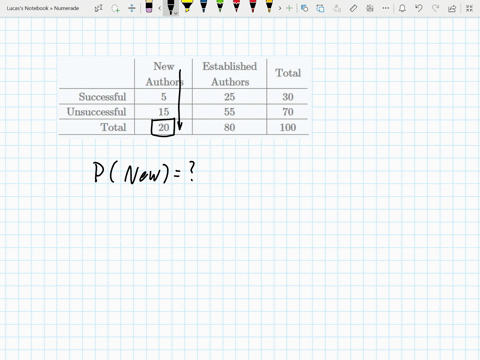This screenshot has width=480, height=360.
Task: Undo the last ink stroke
Action: pos(419,8)
